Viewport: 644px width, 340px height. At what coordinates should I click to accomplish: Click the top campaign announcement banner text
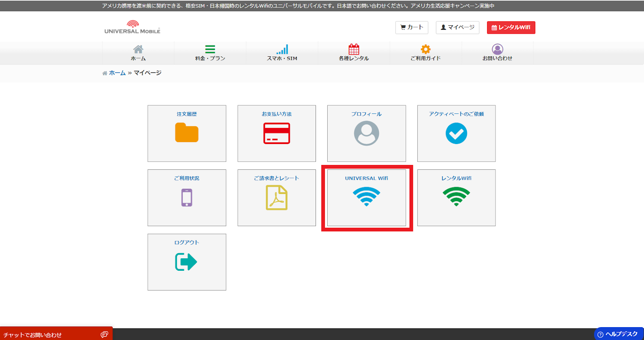click(x=298, y=6)
